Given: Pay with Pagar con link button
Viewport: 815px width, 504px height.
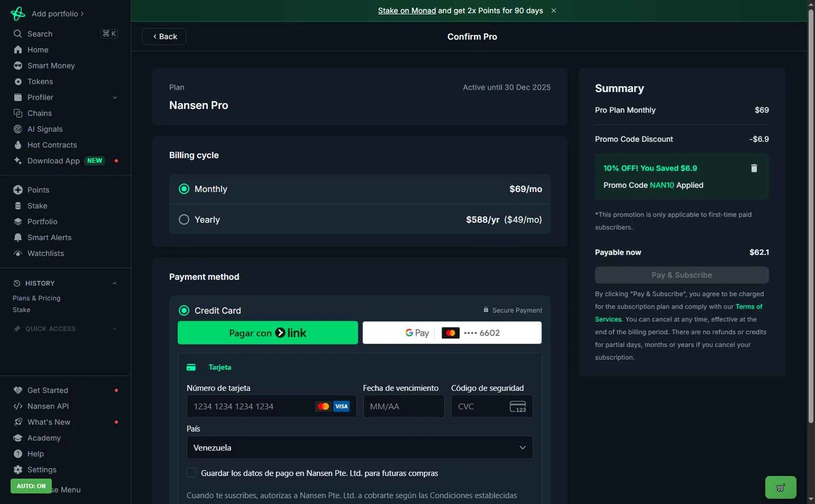Looking at the screenshot, I should point(268,333).
